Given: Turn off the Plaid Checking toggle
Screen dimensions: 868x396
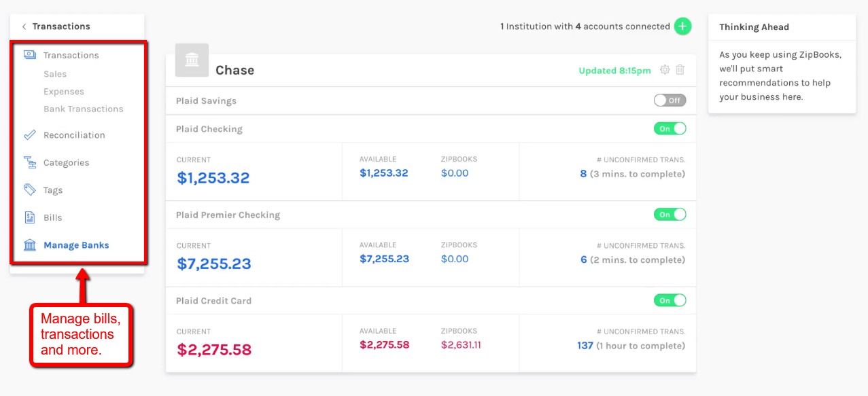Looking at the screenshot, I should point(670,128).
